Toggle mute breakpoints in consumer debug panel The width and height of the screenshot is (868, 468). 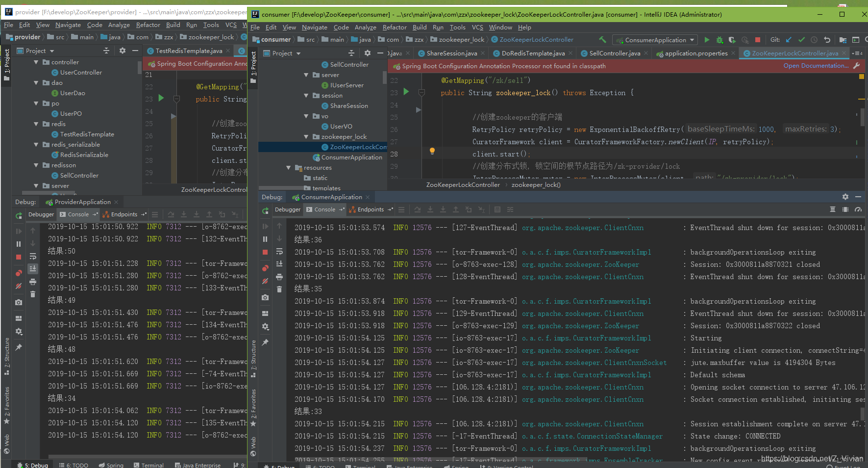click(265, 281)
